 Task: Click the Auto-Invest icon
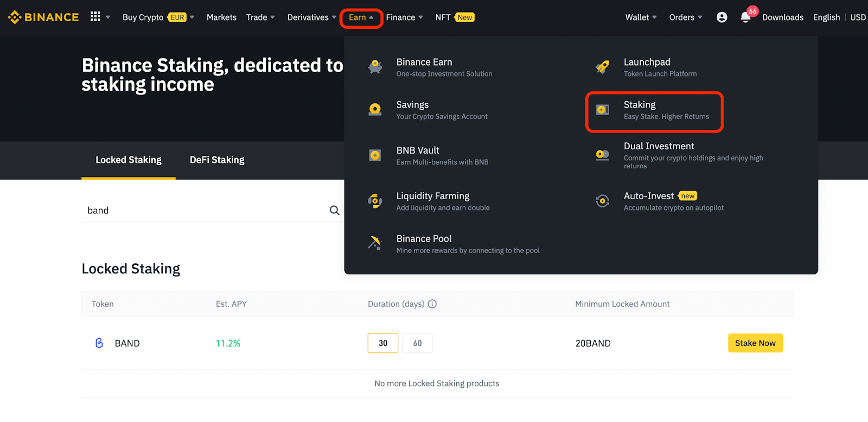click(602, 201)
